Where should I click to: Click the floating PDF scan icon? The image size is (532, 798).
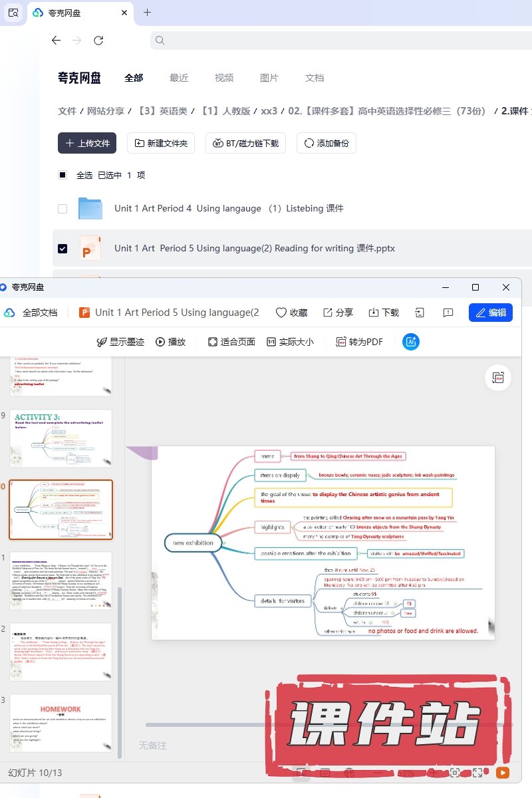coord(498,378)
